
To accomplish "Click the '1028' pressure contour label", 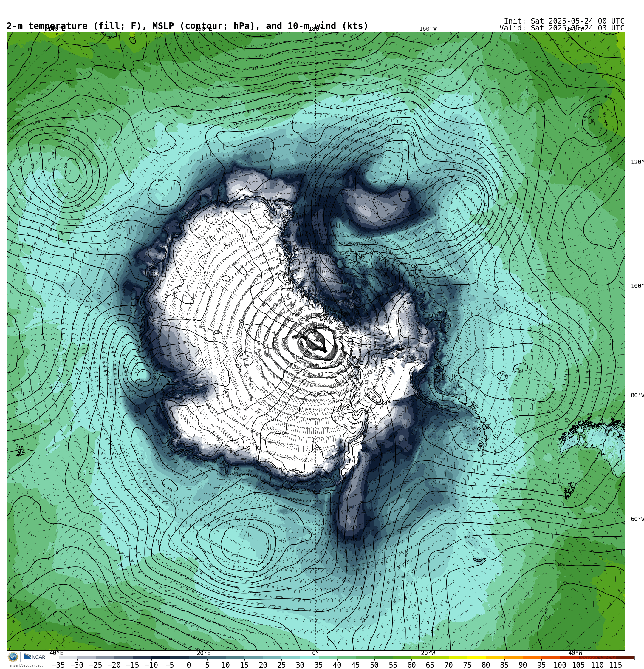I will click(x=546, y=611).
